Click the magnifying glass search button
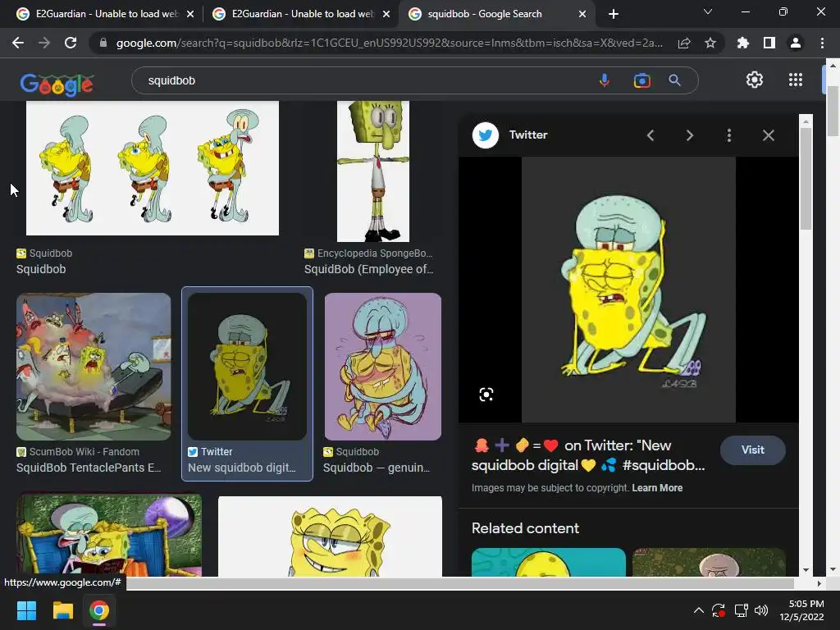This screenshot has height=630, width=840. 674,80
